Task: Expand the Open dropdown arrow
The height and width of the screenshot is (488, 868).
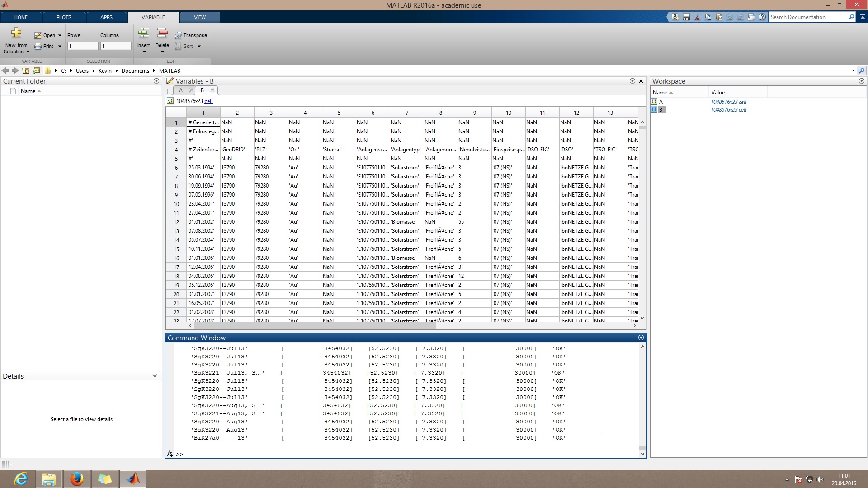Action: pyautogui.click(x=60, y=35)
